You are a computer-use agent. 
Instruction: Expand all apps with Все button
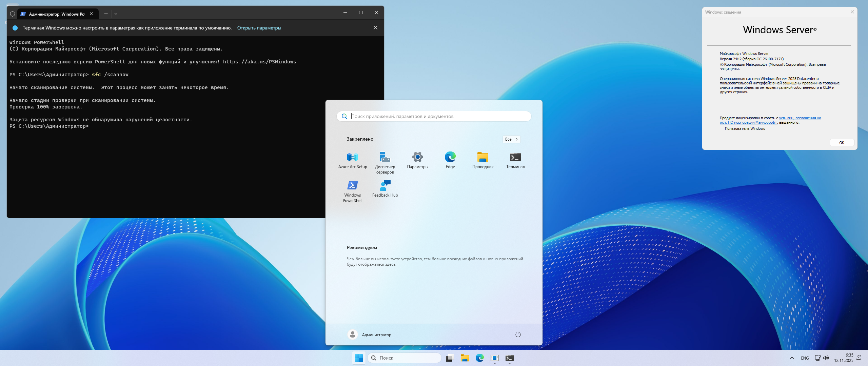511,139
